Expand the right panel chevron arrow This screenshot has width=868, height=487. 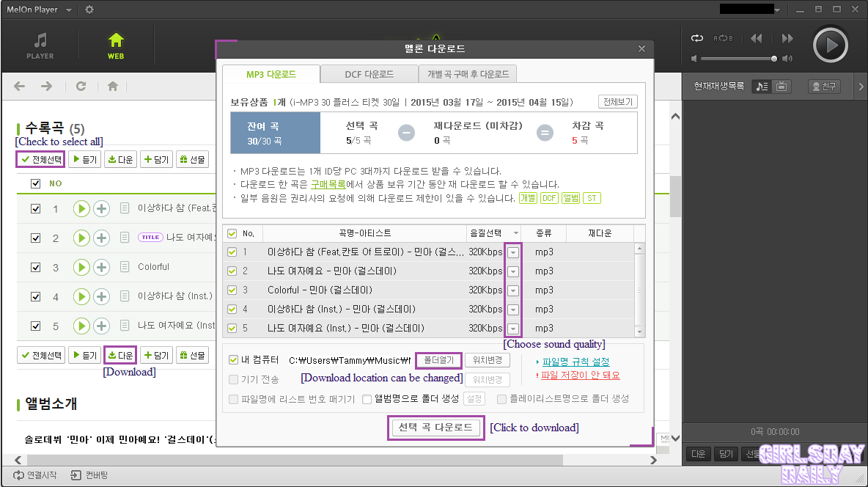[861, 87]
